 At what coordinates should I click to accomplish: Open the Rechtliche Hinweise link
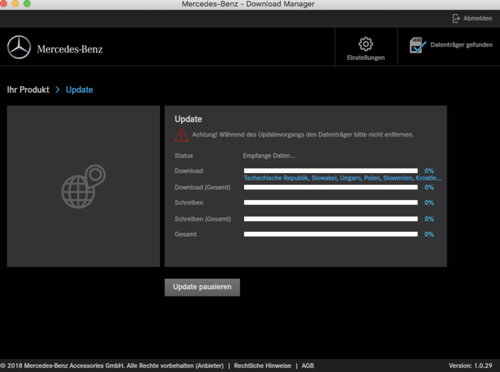262,366
